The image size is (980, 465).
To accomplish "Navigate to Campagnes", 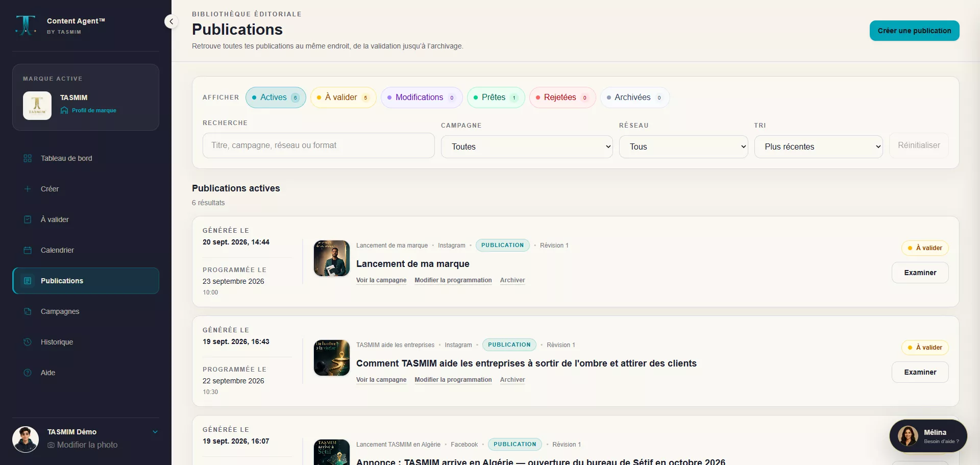I will [86, 311].
